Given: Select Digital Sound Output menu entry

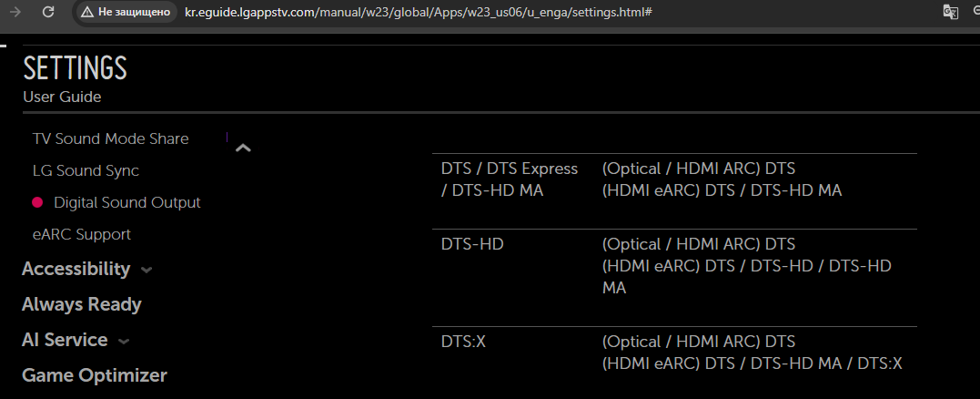Looking at the screenshot, I should (126, 202).
